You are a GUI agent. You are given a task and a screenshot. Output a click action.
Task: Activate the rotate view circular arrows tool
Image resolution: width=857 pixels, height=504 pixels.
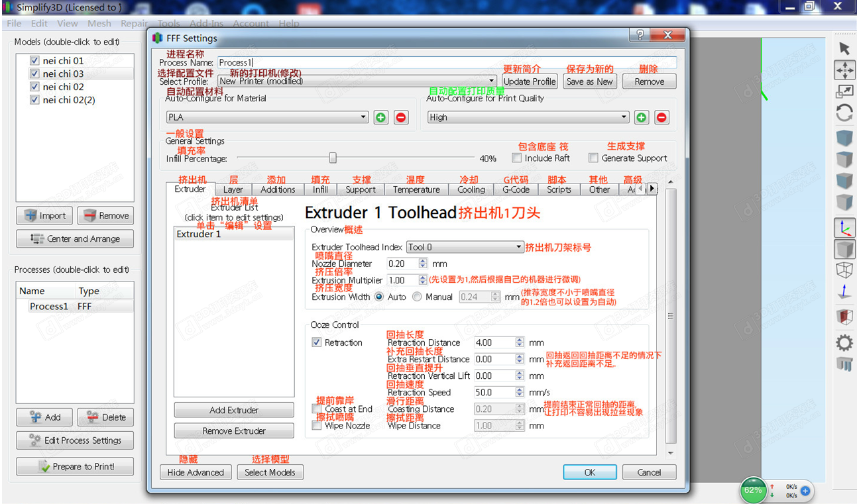(844, 113)
